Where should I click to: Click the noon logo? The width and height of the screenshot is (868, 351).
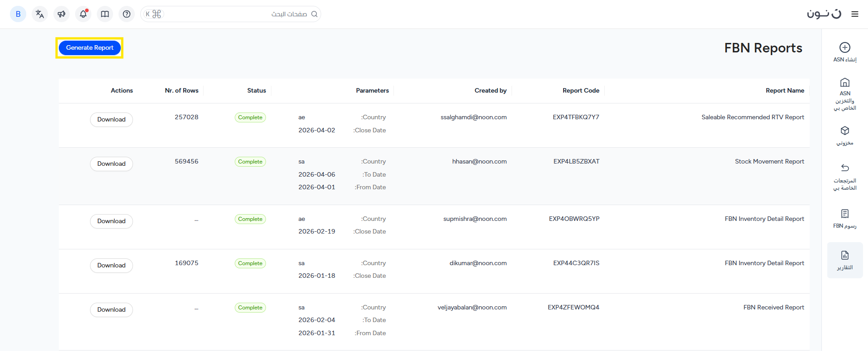(x=824, y=14)
